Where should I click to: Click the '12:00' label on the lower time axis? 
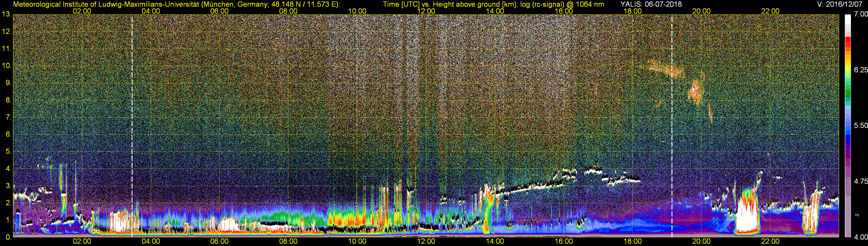pyautogui.click(x=426, y=241)
